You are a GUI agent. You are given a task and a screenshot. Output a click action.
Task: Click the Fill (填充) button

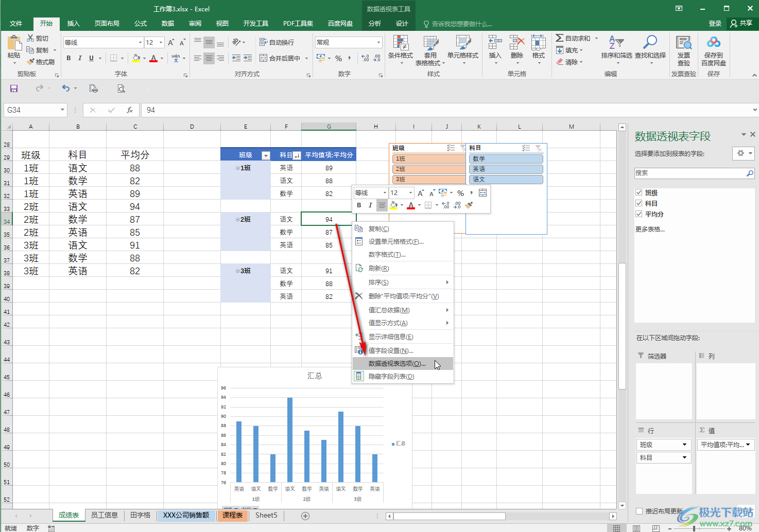570,50
